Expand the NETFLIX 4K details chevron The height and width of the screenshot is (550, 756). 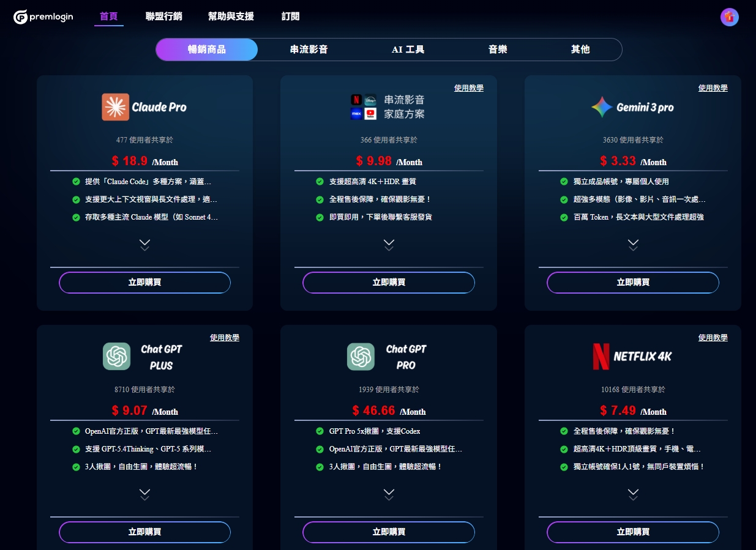pyautogui.click(x=633, y=494)
